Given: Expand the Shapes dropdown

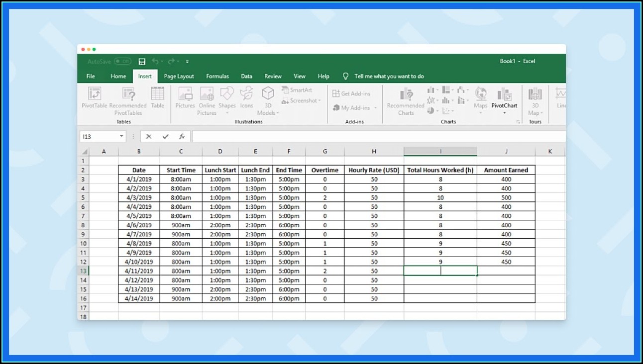Looking at the screenshot, I should click(x=227, y=113).
